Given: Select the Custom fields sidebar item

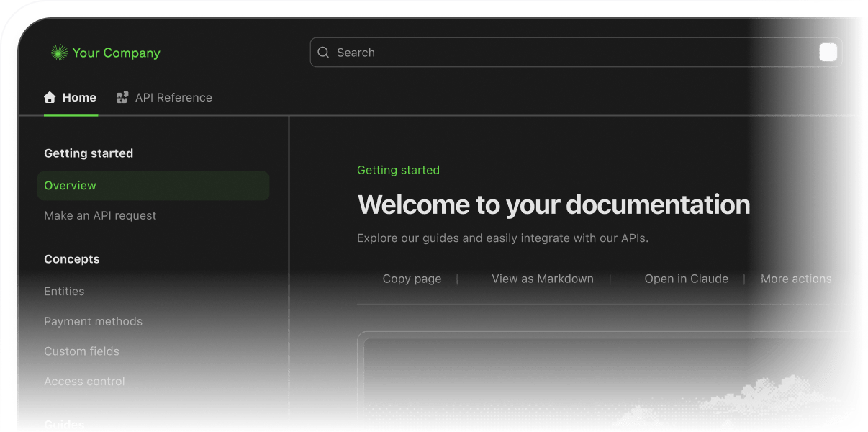Looking at the screenshot, I should [x=81, y=351].
